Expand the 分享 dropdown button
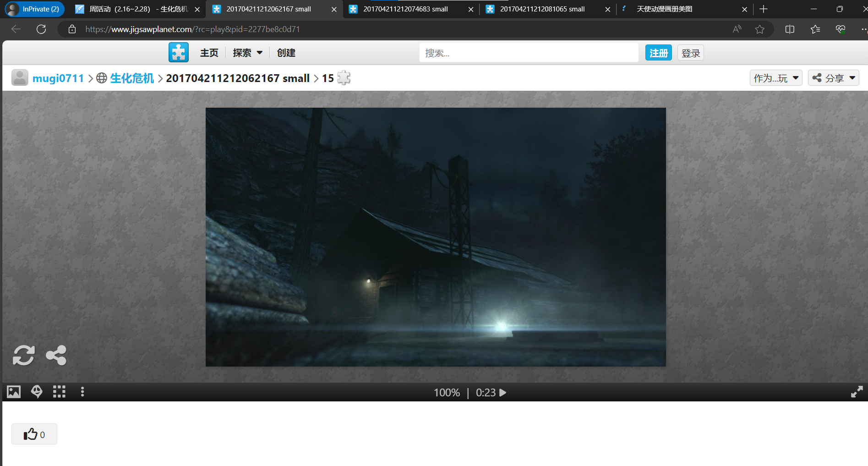 tap(833, 78)
